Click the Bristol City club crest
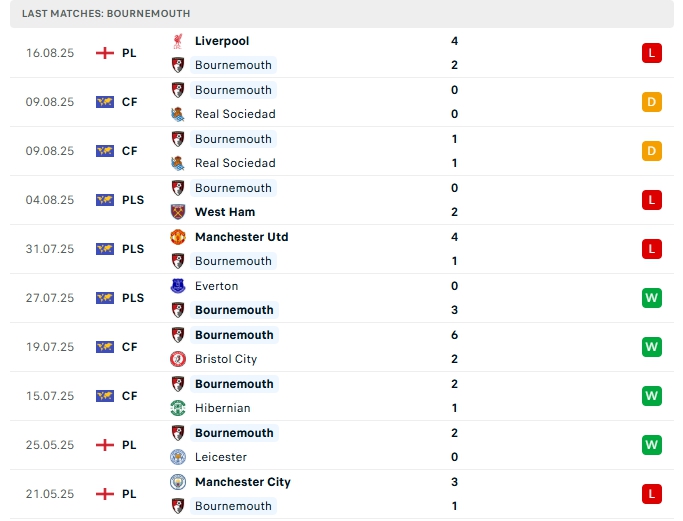 click(x=178, y=359)
